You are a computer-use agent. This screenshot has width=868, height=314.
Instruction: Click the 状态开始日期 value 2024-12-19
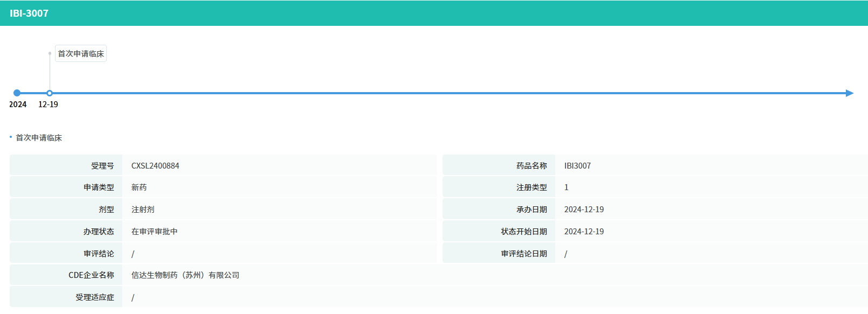584,232
